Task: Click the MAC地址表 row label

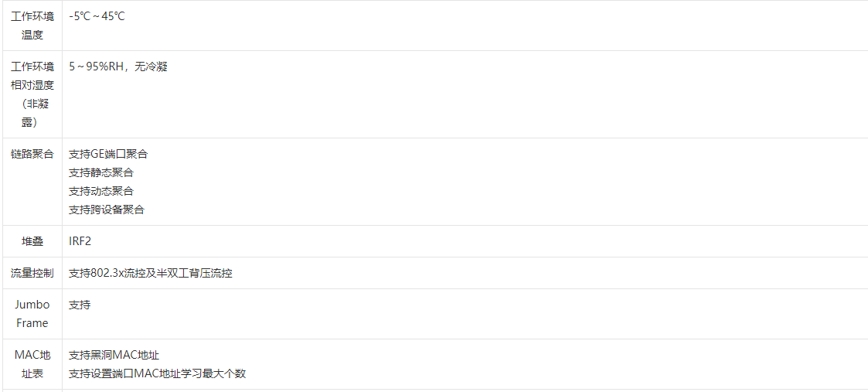Action: pyautogui.click(x=32, y=364)
